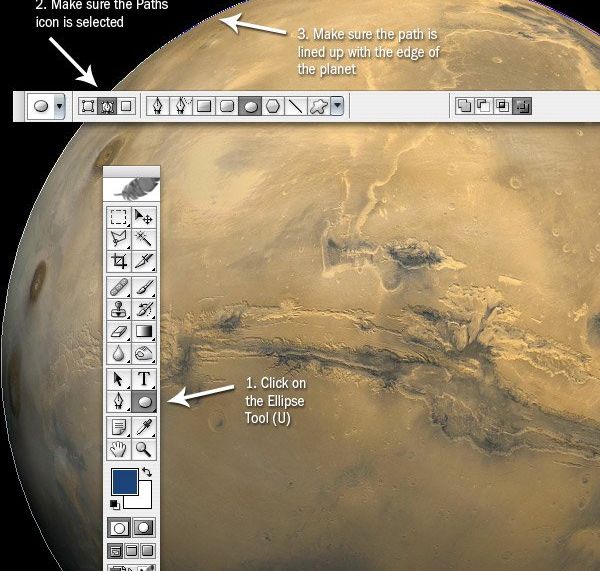600x571 pixels.
Task: Select the Brush tool in toolbox
Action: point(144,287)
